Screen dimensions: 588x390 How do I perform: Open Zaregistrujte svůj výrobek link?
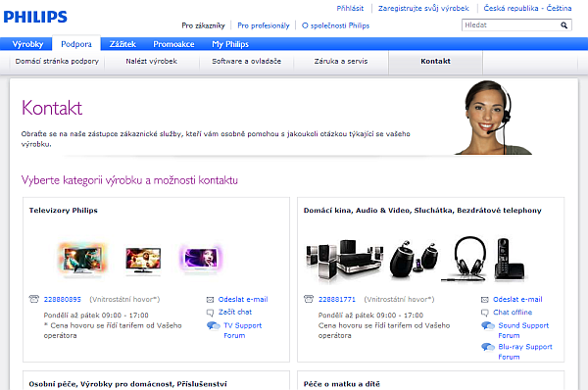(x=423, y=8)
